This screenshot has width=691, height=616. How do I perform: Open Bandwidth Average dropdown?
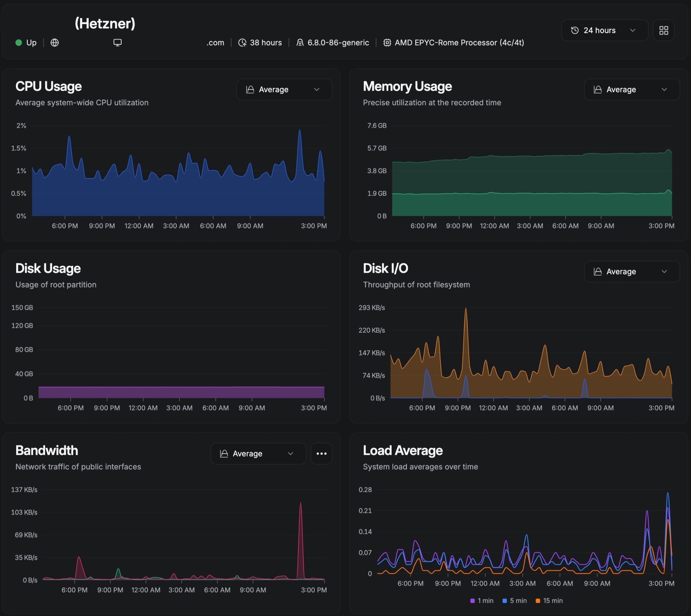(x=258, y=454)
